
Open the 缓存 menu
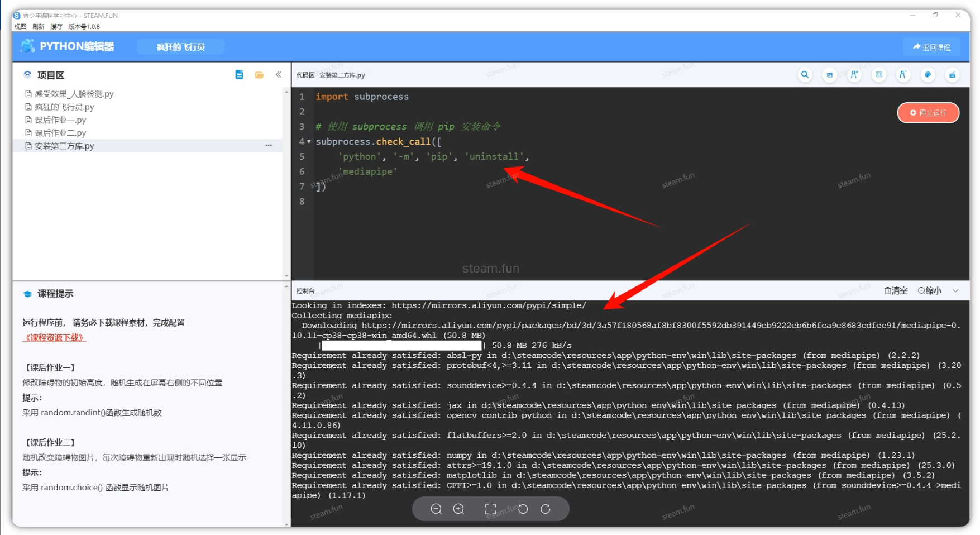tap(56, 26)
